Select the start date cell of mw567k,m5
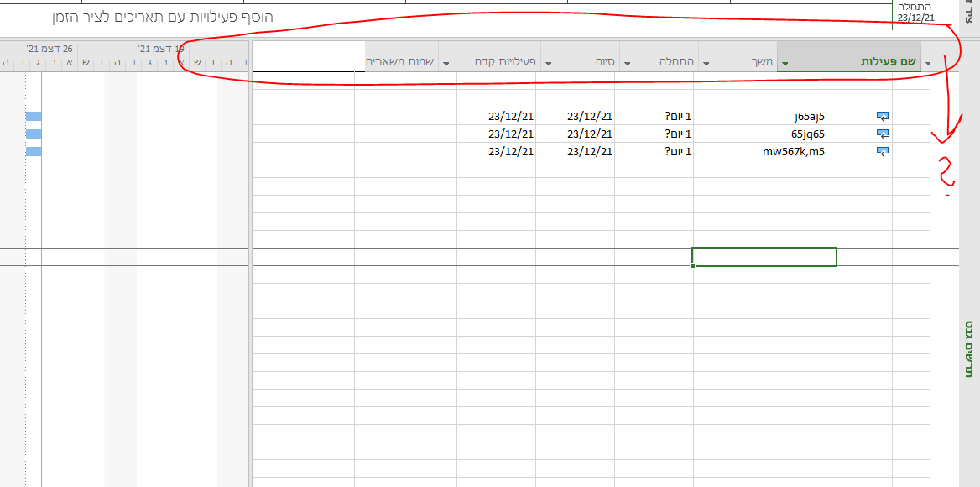The width and height of the screenshot is (980, 487). pyautogui.click(x=575, y=150)
